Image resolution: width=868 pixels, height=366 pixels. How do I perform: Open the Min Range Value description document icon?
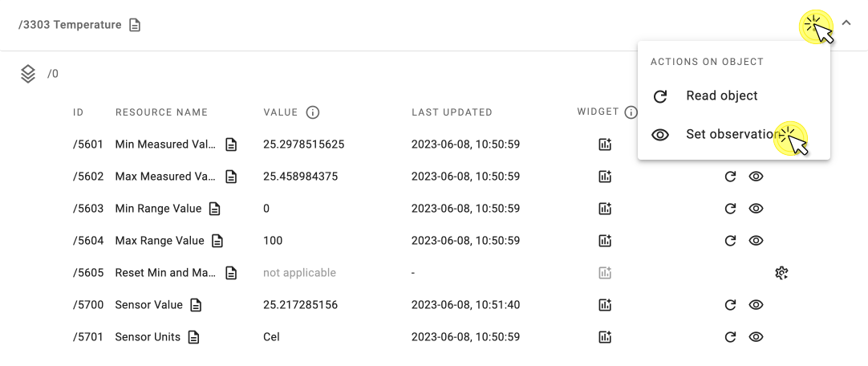[x=214, y=209]
